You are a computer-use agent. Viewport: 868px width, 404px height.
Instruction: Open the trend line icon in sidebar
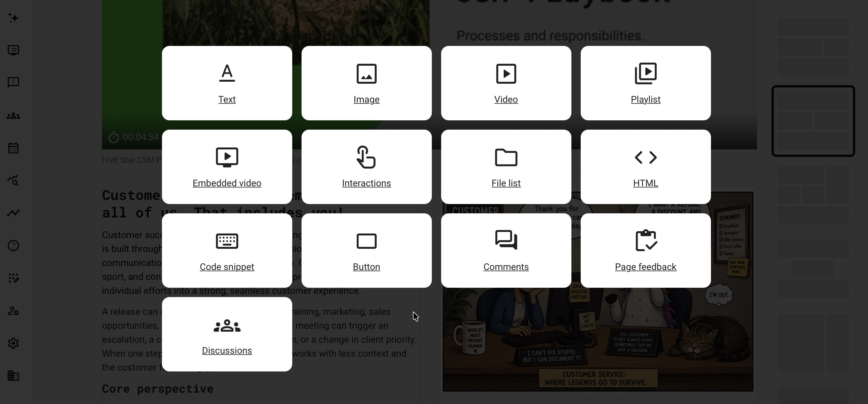point(13,213)
